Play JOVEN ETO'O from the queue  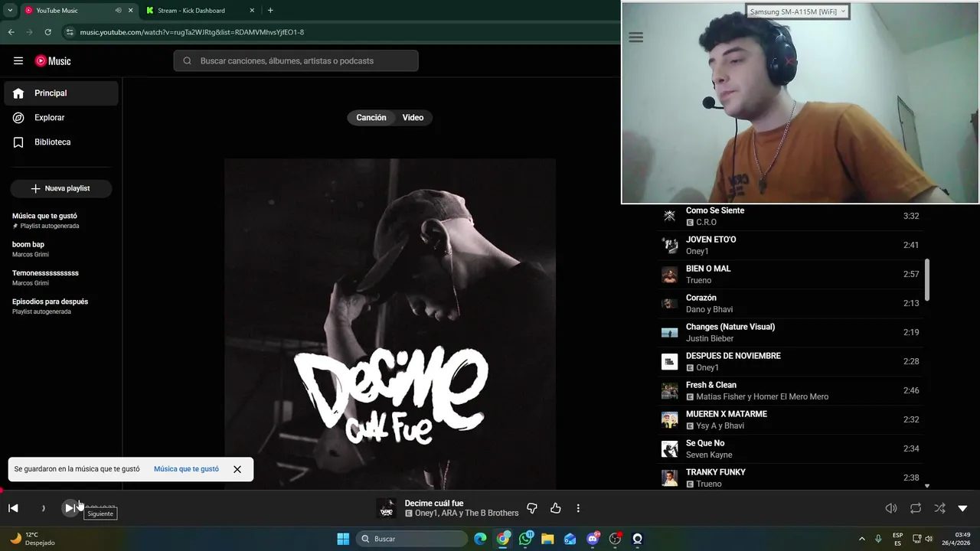[791, 246]
